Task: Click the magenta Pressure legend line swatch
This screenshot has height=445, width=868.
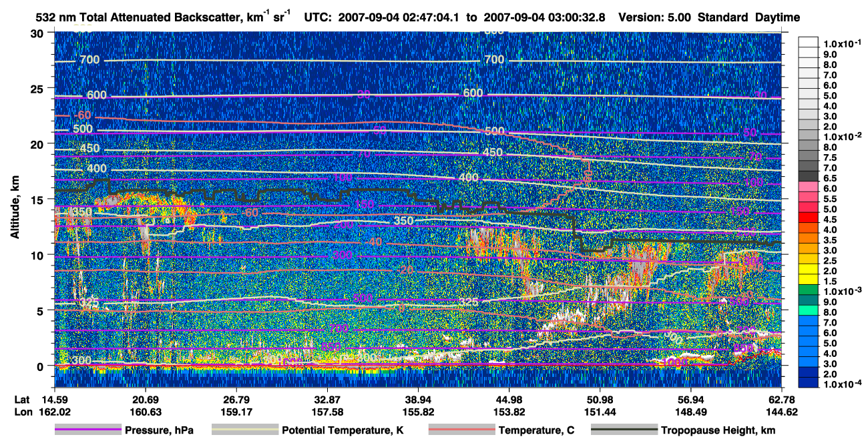Action: [x=87, y=430]
